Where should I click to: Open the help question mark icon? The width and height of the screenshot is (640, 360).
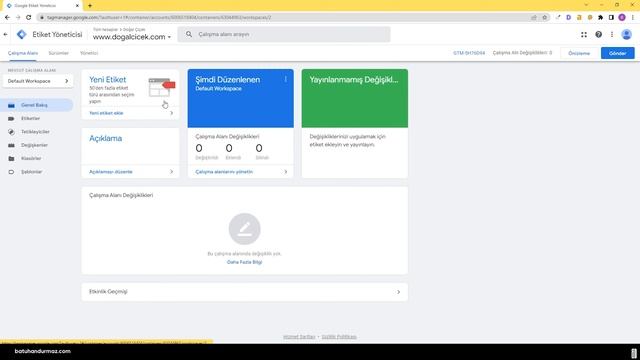coord(598,35)
